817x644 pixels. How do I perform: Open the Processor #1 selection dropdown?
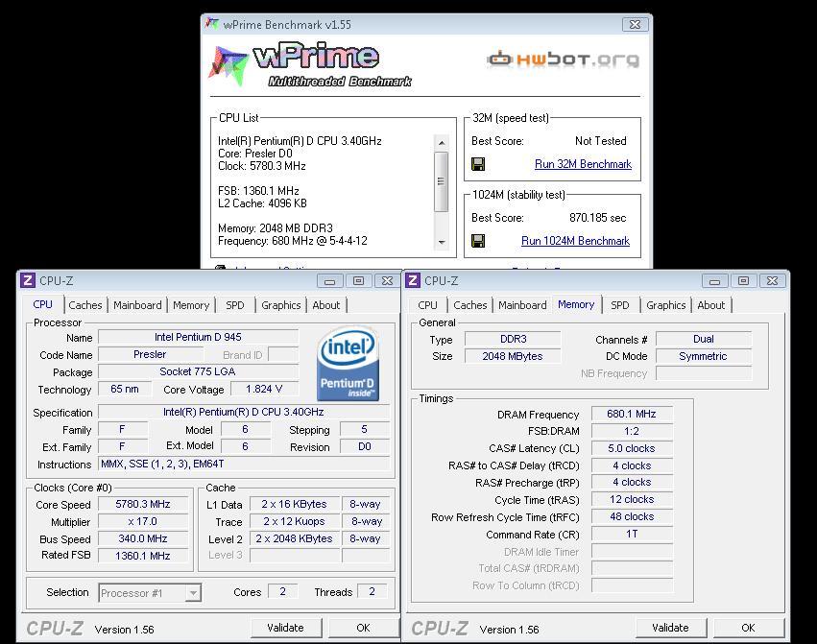193,593
